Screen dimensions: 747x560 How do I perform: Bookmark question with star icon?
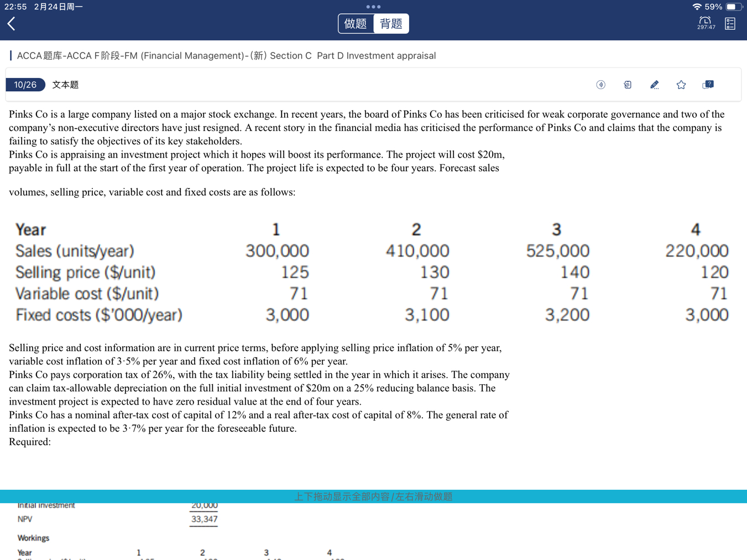pyautogui.click(x=681, y=85)
